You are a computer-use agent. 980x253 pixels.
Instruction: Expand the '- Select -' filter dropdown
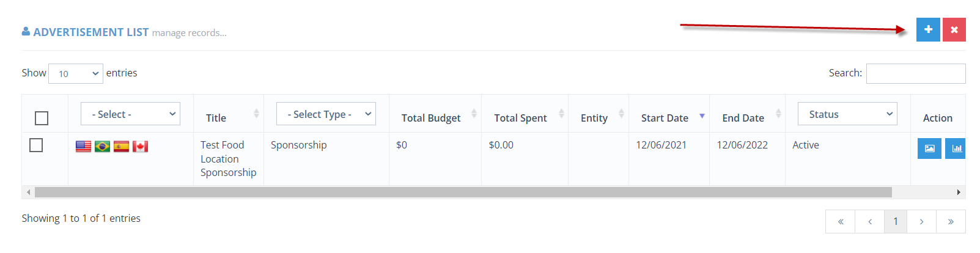click(130, 114)
